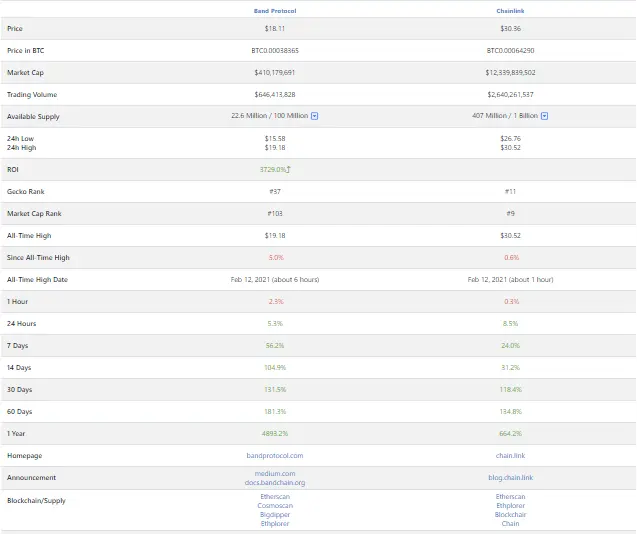Click the All-Time High Date row label
This screenshot has width=637, height=534.
37,280
